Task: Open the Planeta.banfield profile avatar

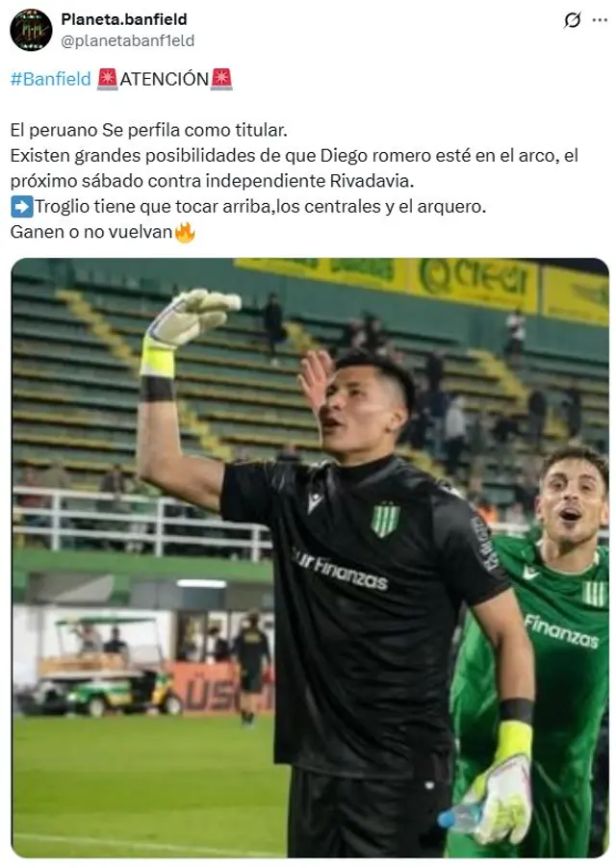Action: (x=31, y=30)
